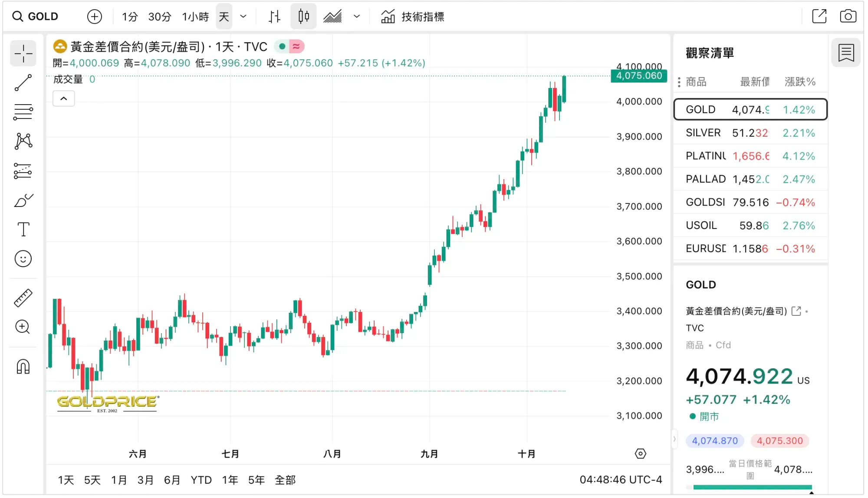Select the YTD range tab
Image resolution: width=868 pixels, height=498 pixels.
201,480
